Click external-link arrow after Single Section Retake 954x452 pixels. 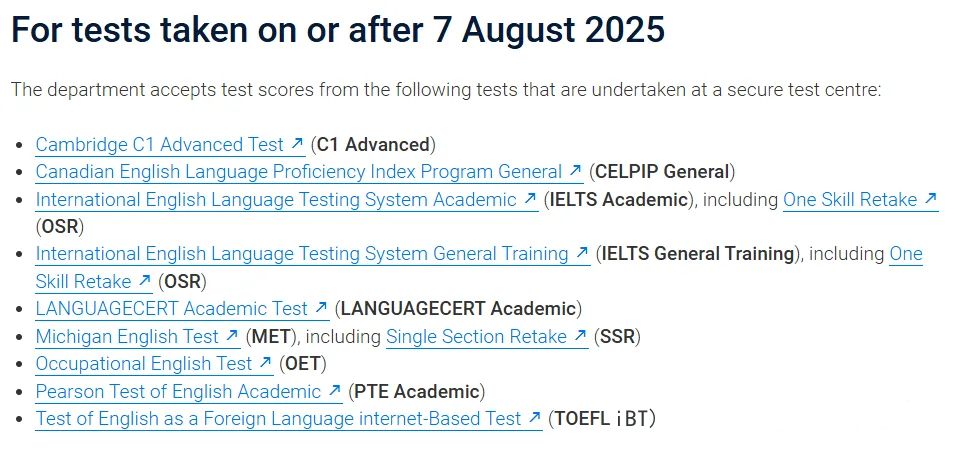[580, 336]
